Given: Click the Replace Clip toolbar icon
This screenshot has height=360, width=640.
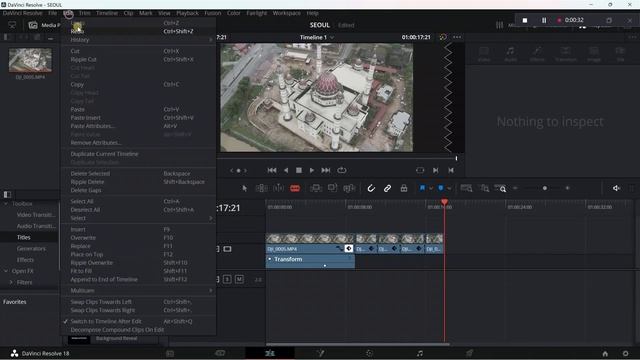Looking at the screenshot, I should point(349,188).
